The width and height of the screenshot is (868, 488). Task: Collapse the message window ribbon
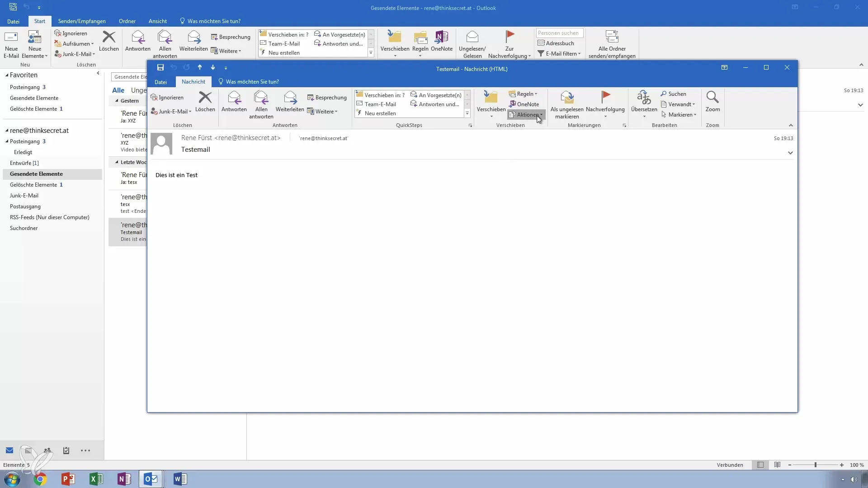point(791,125)
